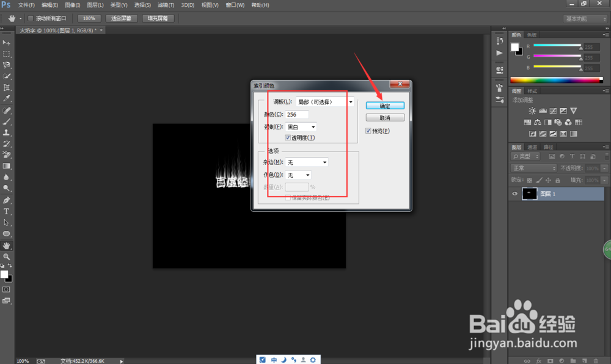This screenshot has height=364, width=611.
Task: Change screen mode icon in toolbox
Action: tap(6, 301)
